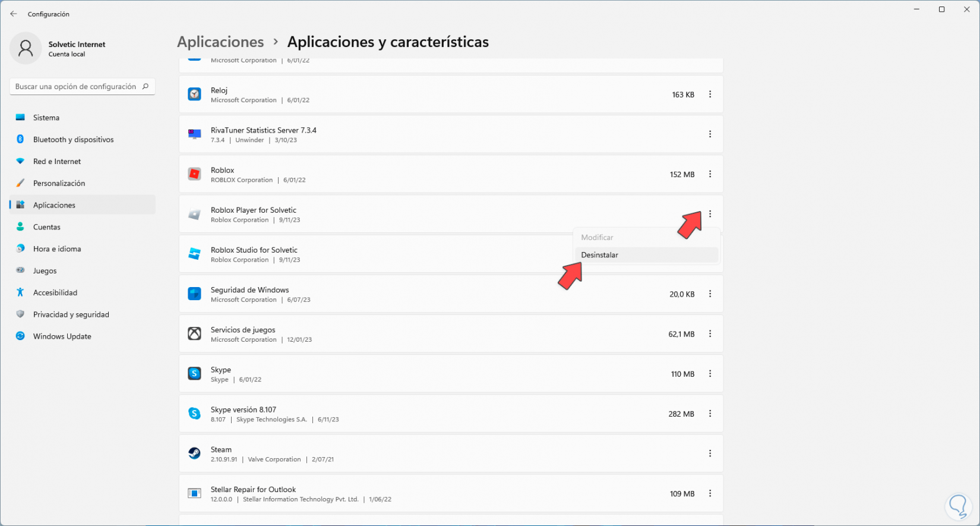The image size is (980, 526).
Task: Select Desinstalar in the context menu
Action: (x=600, y=255)
